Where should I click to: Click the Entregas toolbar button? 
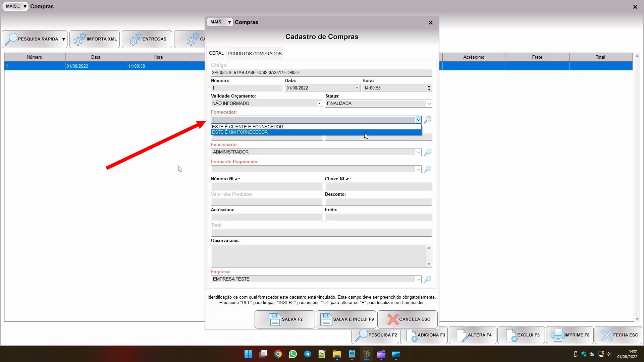pos(147,39)
